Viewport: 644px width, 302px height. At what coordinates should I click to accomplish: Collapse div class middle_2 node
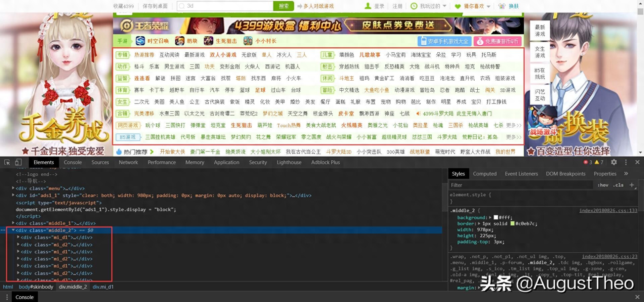(13, 230)
